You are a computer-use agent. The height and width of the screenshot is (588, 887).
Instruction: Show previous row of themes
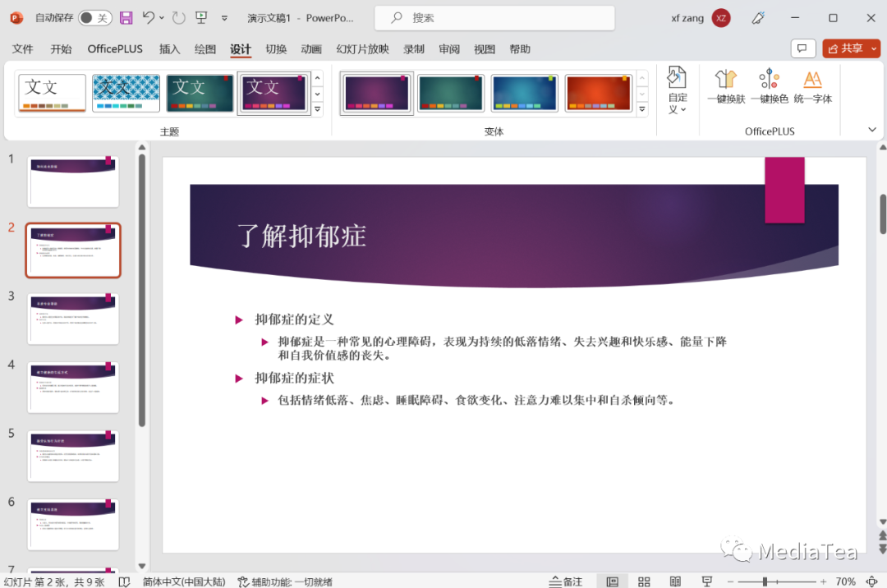[x=318, y=78]
